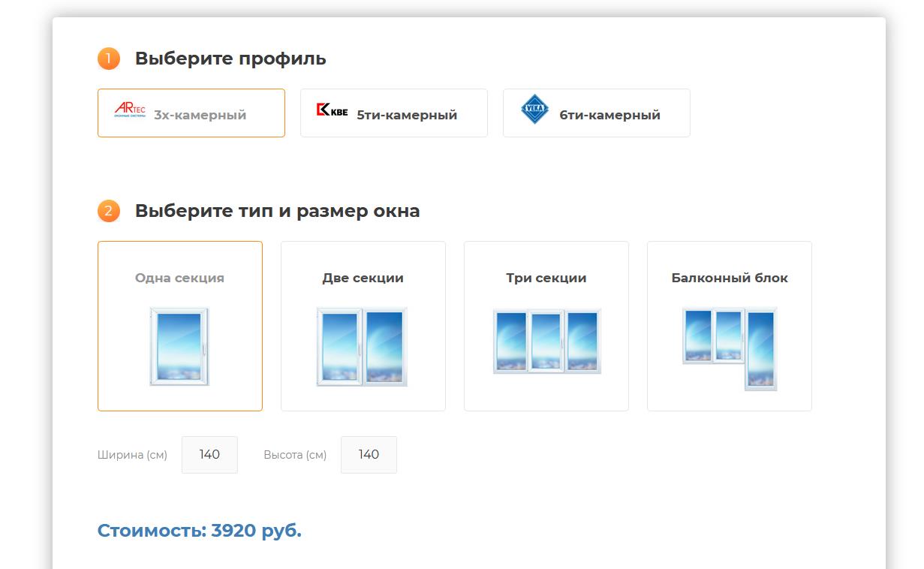Image resolution: width=924 pixels, height=569 pixels.
Task: Switch to the 6ти-камерный profile
Action: point(609,115)
